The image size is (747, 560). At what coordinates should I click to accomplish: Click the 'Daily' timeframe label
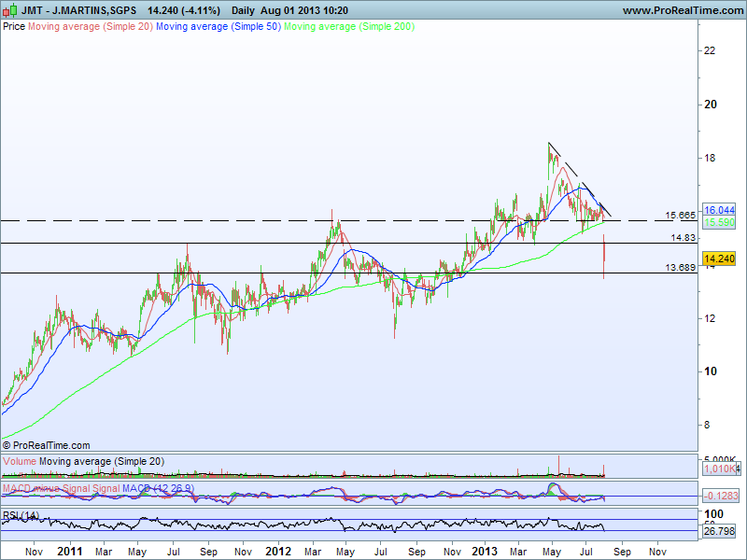[x=243, y=10]
